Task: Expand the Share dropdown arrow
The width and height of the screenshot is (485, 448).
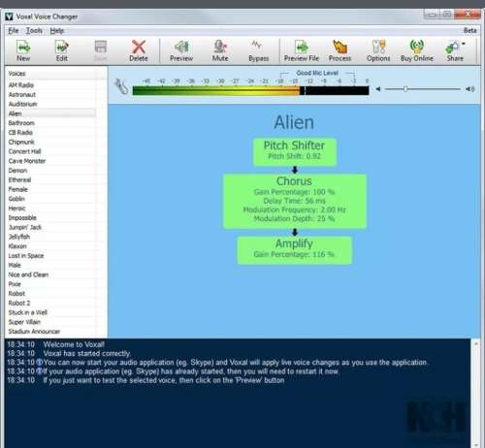Action: click(464, 44)
